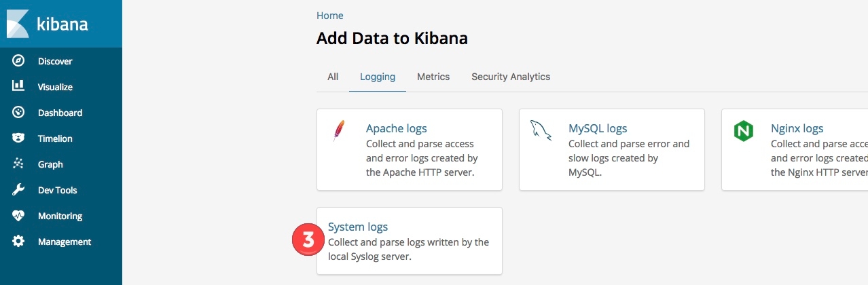Click Nginx logs card description text
This screenshot has height=285, width=868.
point(819,158)
